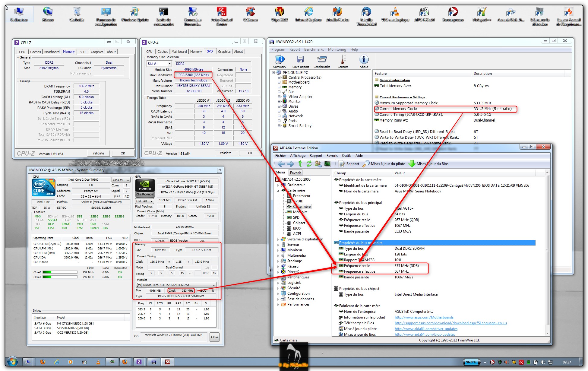Click the AIDA64 back arrow icon

pyautogui.click(x=281, y=164)
